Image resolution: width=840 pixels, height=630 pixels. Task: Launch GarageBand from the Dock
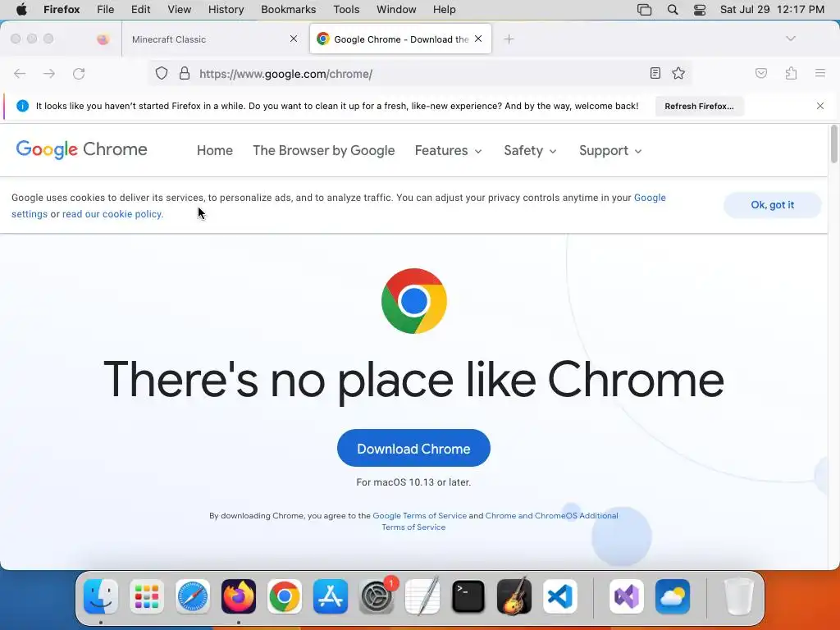514,596
